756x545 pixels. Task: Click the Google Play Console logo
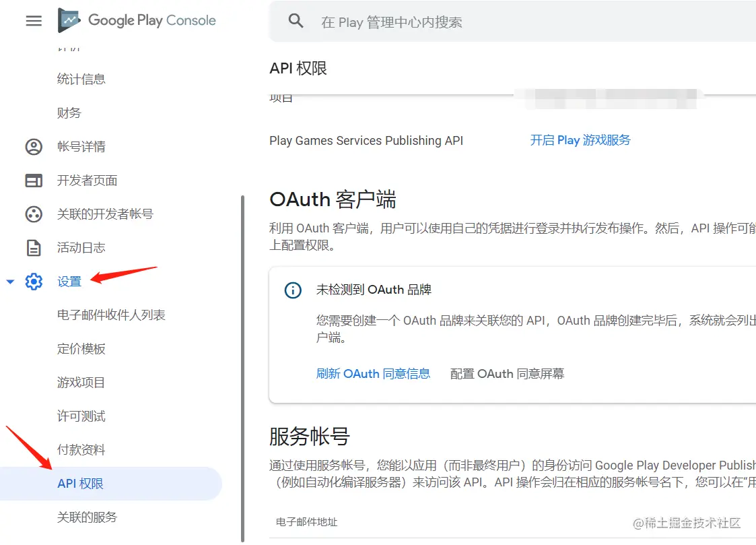click(x=137, y=20)
